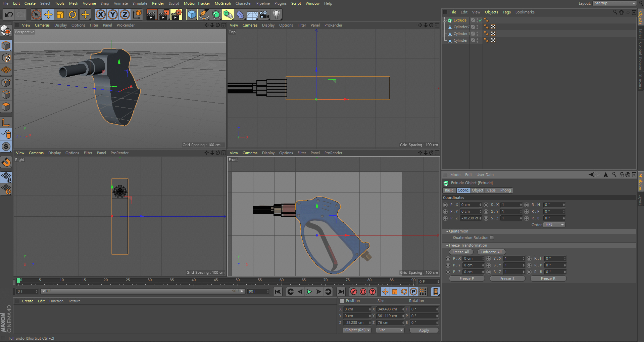Screen dimensions: 644x342
Task: Open the rotation Order HPB dropdown
Action: [554, 225]
